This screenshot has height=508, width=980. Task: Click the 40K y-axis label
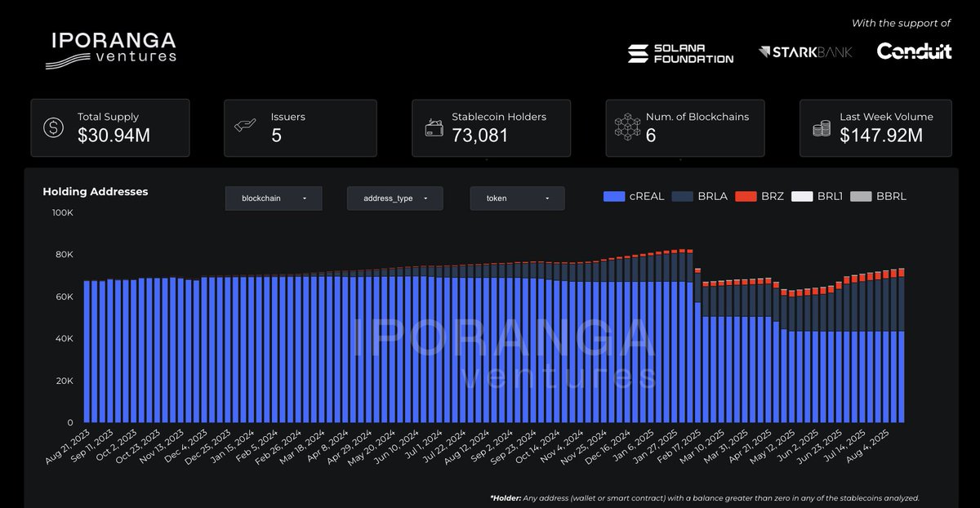pos(65,339)
